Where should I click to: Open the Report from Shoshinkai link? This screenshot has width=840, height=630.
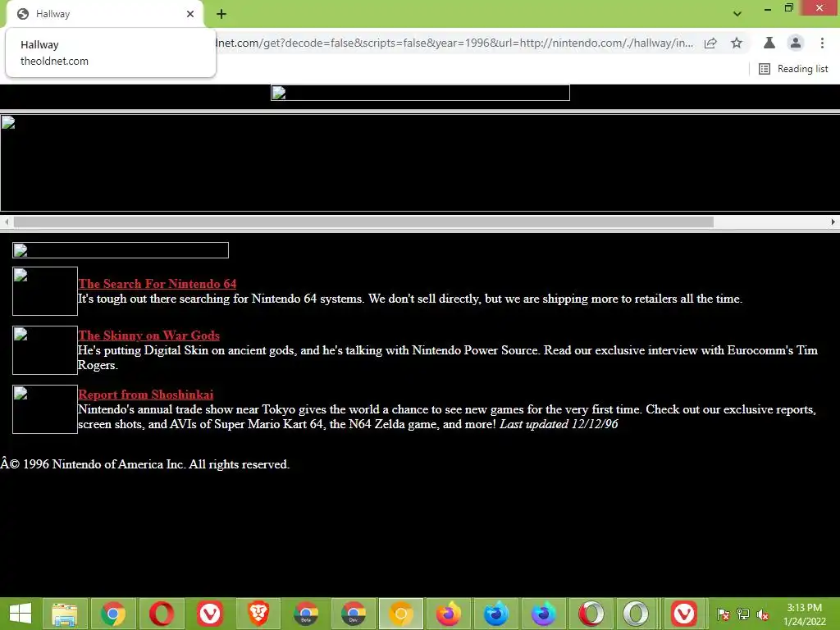146,395
